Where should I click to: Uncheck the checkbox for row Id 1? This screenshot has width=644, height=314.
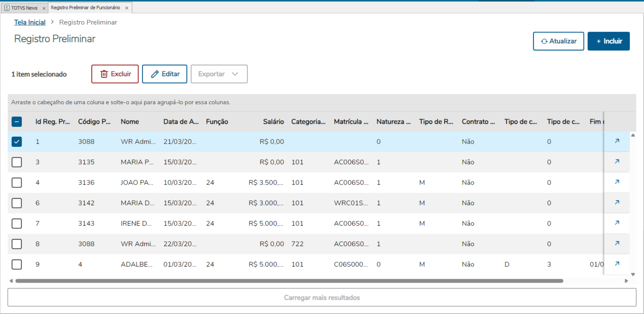17,141
